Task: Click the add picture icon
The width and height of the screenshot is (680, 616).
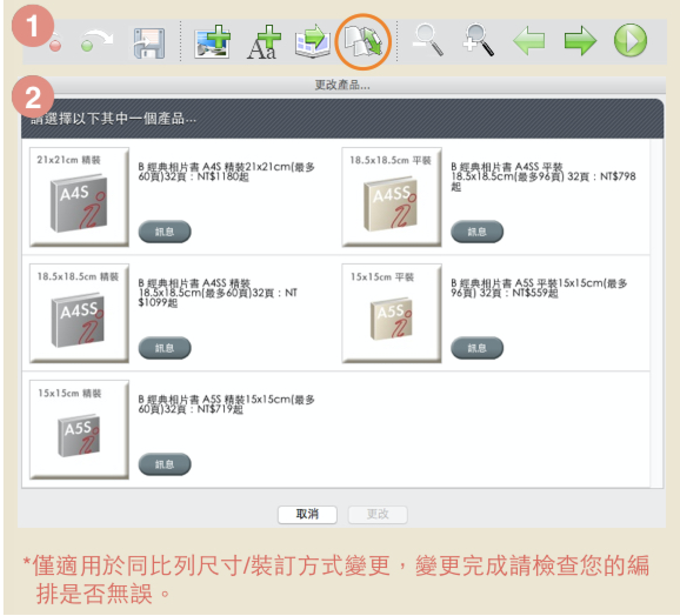Action: [211, 43]
